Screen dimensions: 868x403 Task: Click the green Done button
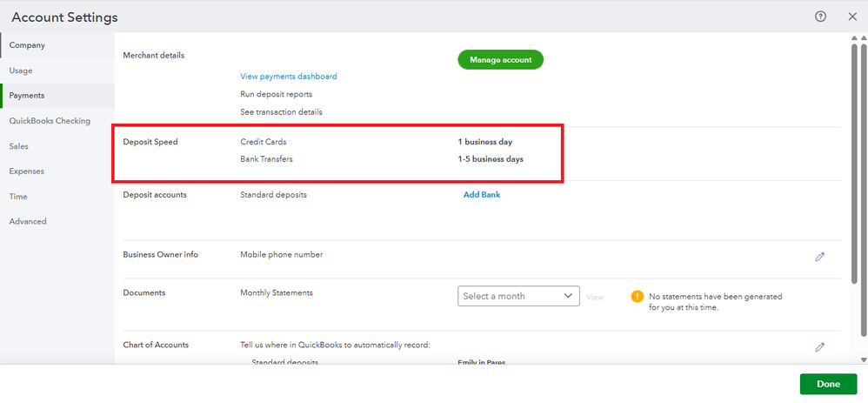tap(828, 384)
